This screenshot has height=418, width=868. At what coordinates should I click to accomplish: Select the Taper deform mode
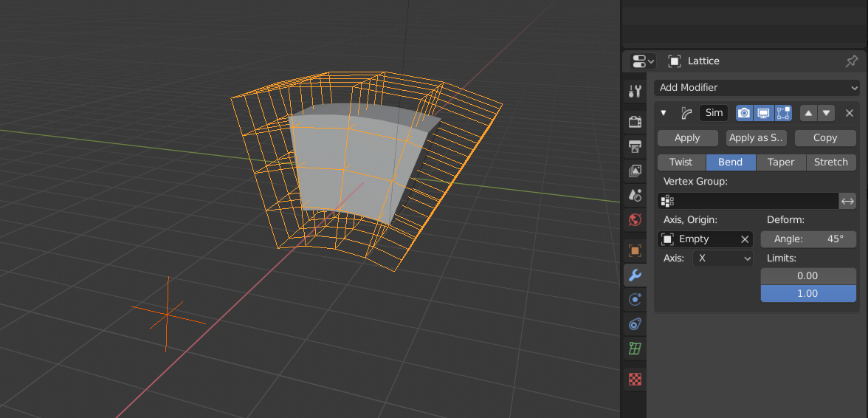(x=781, y=162)
